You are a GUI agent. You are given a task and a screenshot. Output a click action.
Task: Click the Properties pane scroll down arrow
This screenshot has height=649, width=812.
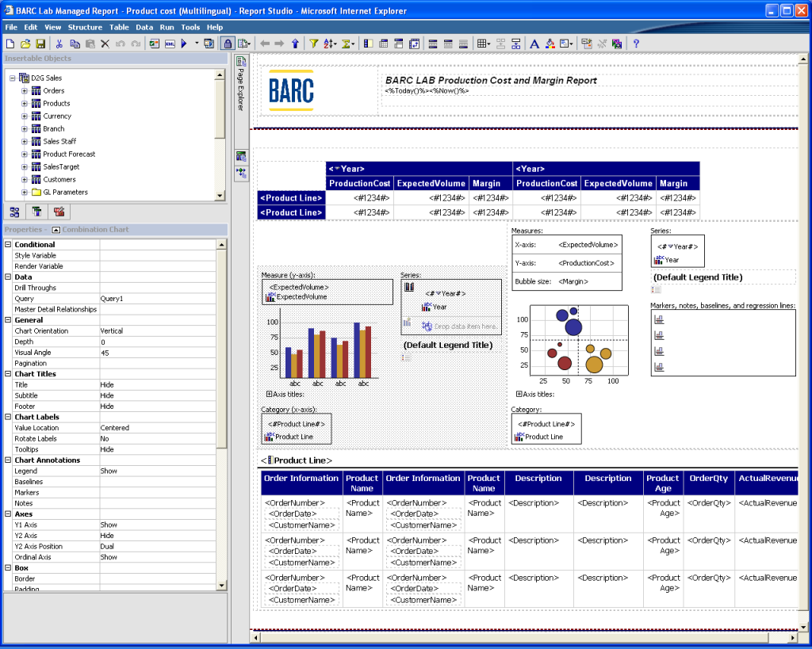(x=221, y=586)
